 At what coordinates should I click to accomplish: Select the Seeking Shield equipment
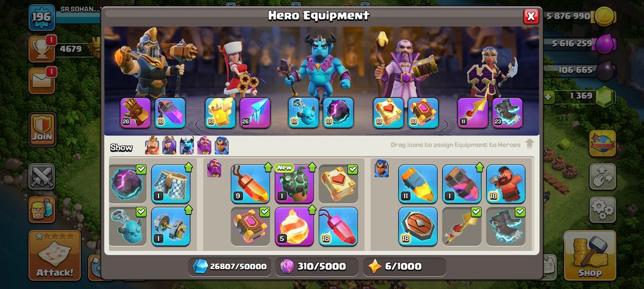click(x=418, y=226)
